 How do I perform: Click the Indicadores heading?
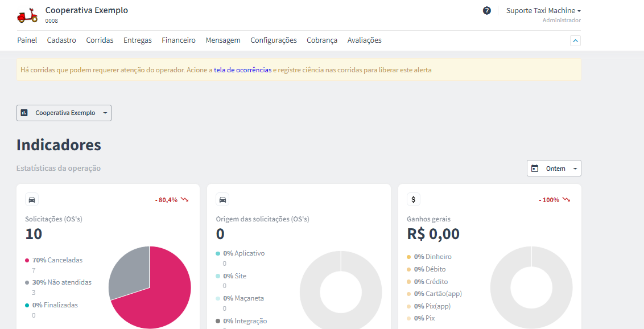(x=59, y=145)
